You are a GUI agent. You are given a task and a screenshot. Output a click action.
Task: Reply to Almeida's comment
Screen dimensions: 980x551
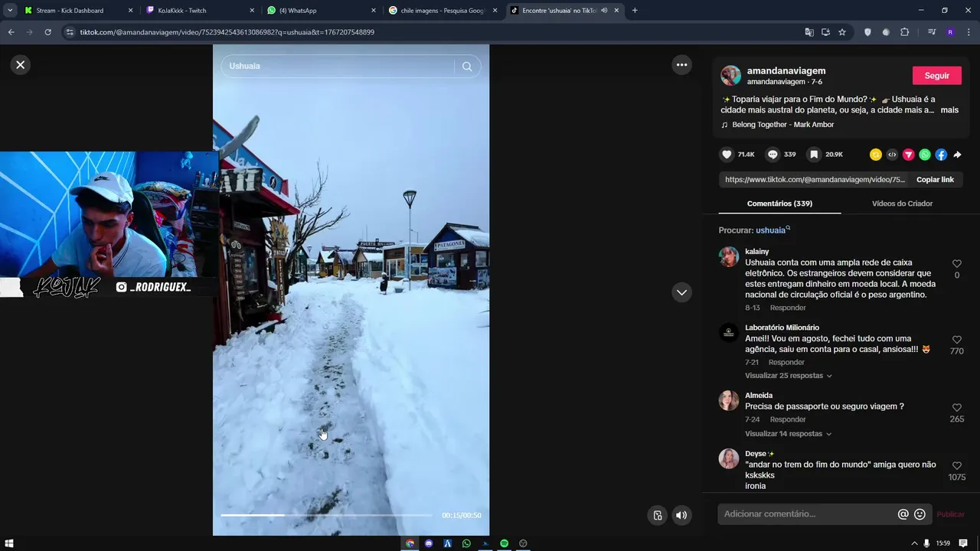click(x=788, y=419)
